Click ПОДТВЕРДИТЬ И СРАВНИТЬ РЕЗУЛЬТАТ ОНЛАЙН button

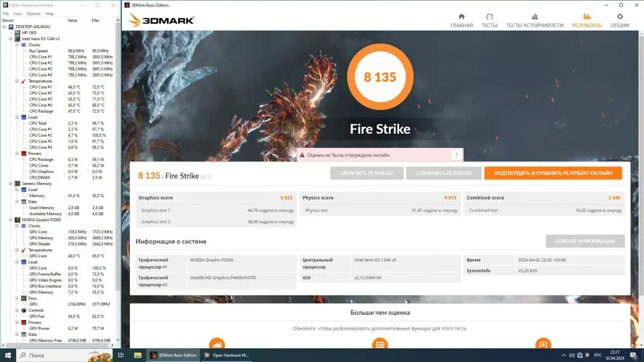(553, 173)
